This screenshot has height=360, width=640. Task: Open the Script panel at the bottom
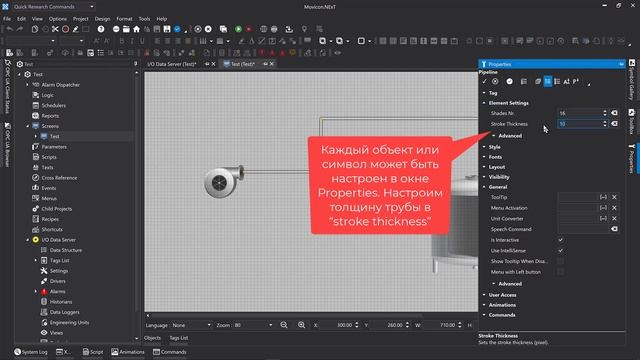click(x=93, y=352)
